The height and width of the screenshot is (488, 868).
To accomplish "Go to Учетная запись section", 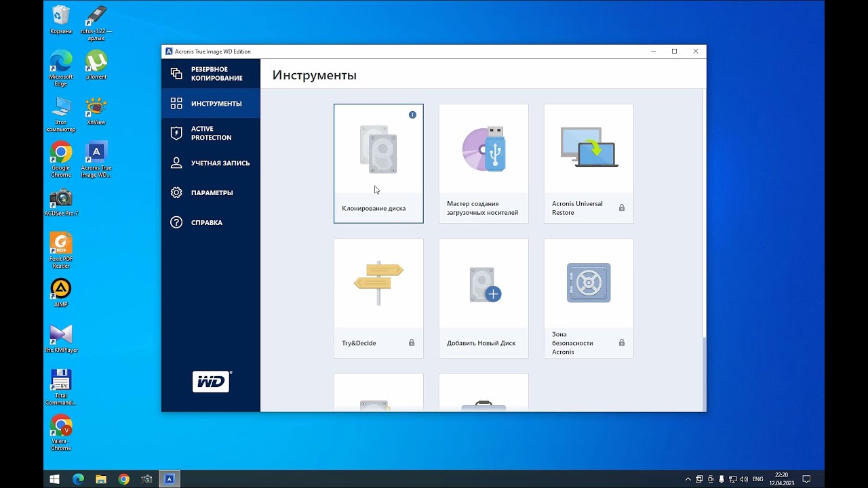I will tap(211, 163).
